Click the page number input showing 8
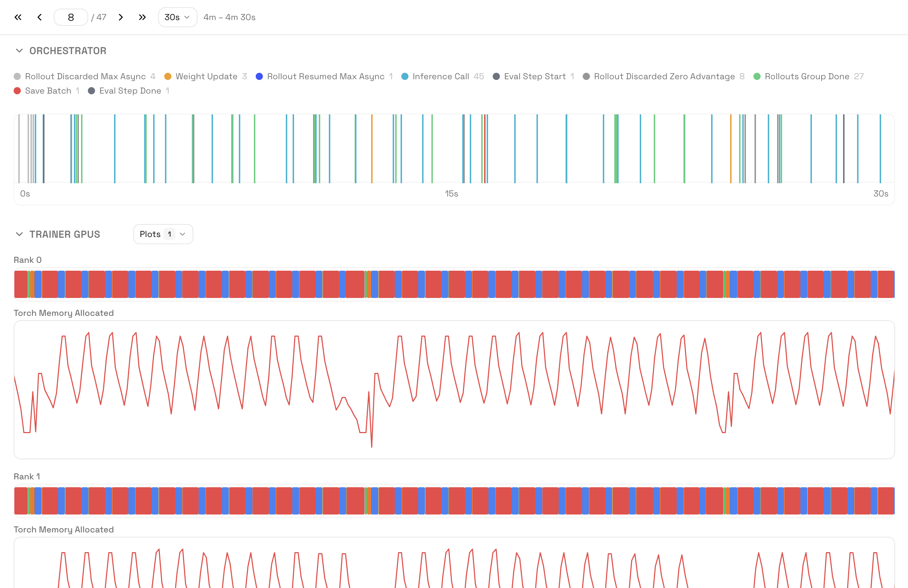This screenshot has width=908, height=588. (x=71, y=17)
